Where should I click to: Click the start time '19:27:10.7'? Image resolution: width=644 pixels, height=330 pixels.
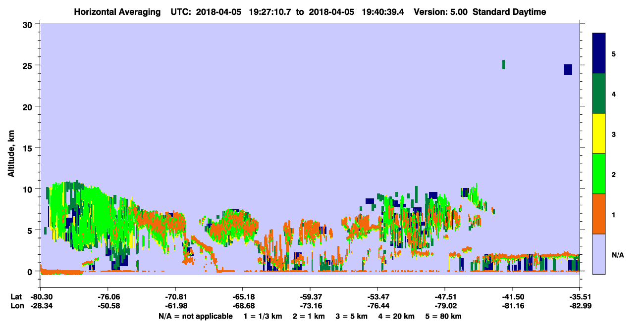click(270, 12)
